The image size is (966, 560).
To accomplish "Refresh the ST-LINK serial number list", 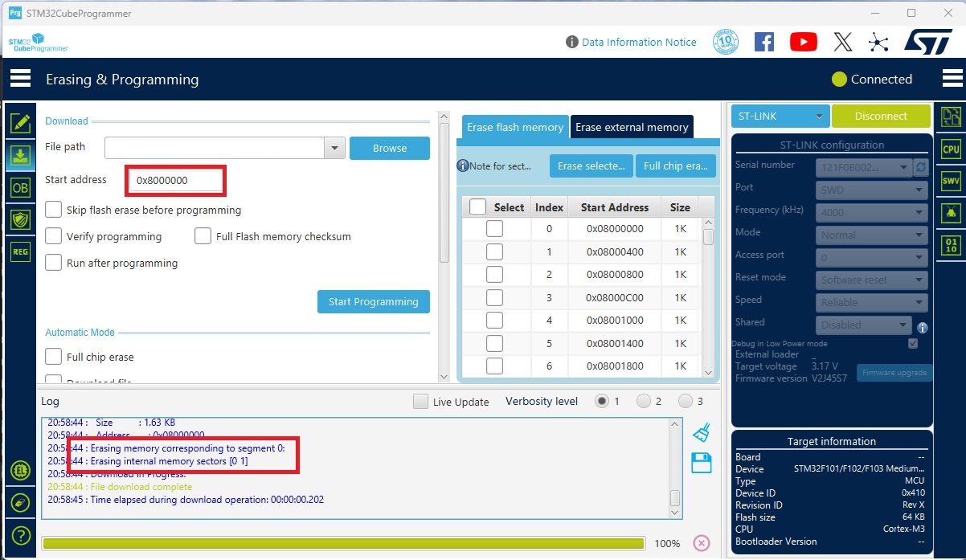I will click(x=921, y=167).
